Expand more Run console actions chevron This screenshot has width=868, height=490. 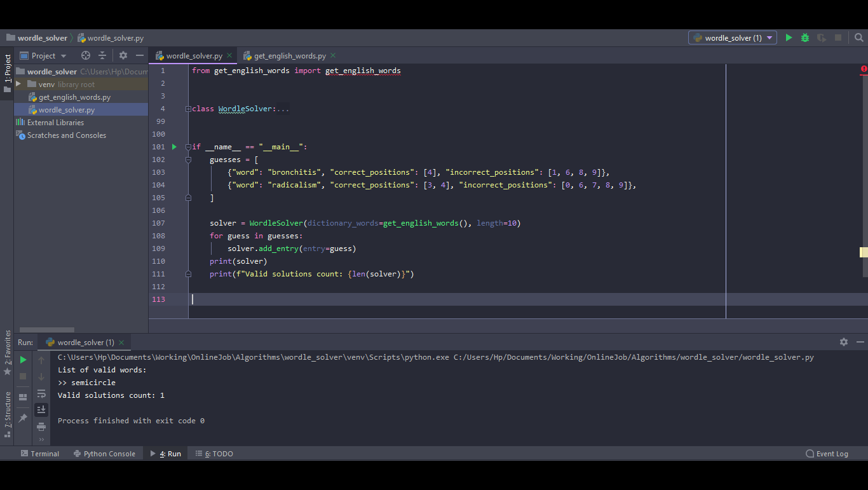[x=41, y=440]
